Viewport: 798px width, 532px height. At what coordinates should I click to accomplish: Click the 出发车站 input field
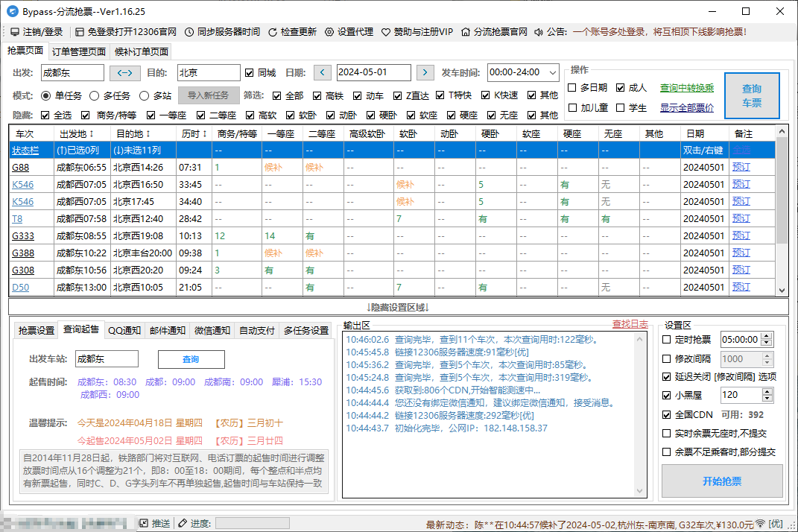pos(107,359)
